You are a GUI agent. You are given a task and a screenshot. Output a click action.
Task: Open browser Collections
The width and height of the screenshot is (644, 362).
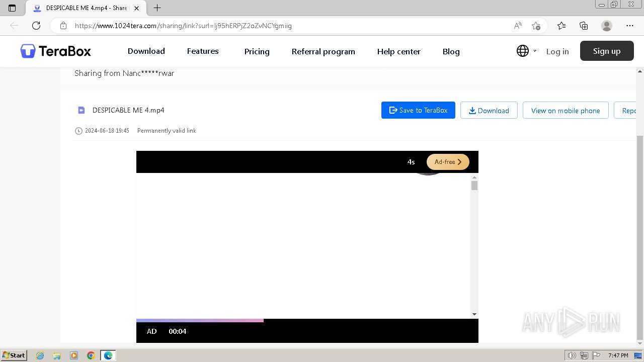click(584, 26)
